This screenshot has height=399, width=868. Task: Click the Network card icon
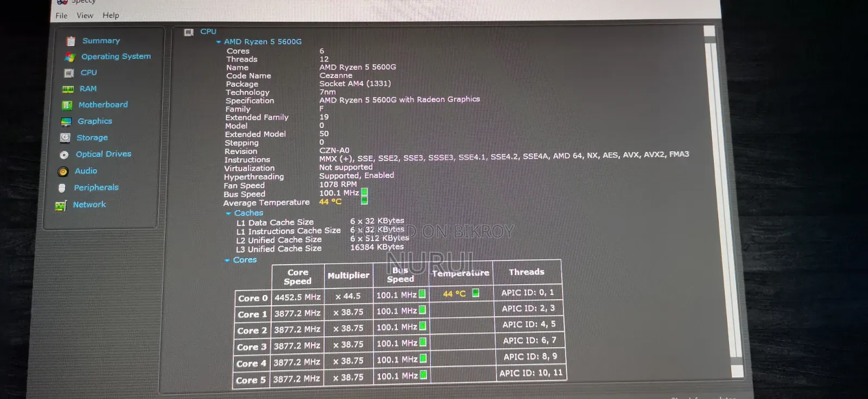[60, 205]
